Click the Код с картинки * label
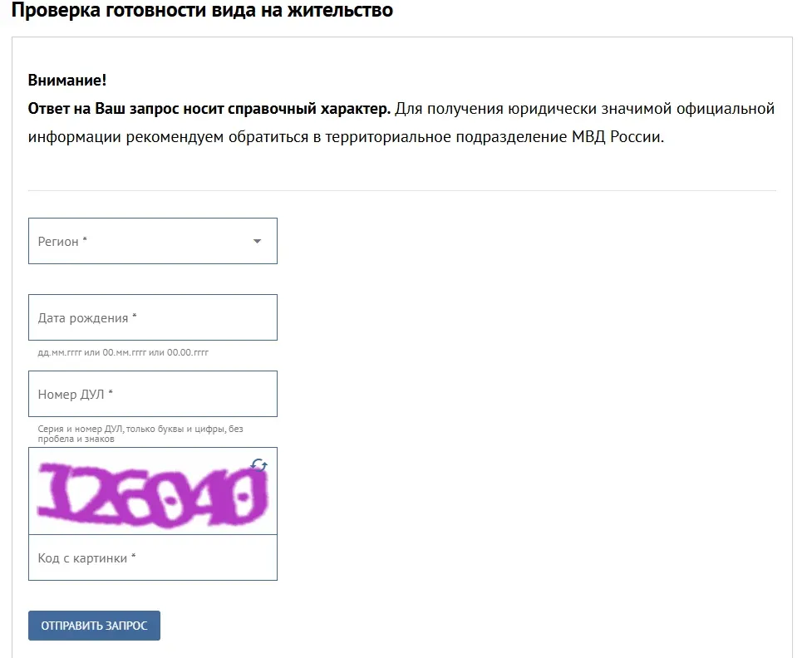 click(x=86, y=558)
